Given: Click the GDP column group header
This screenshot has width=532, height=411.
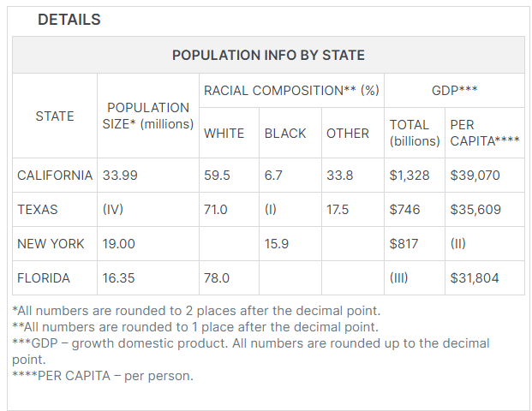Looking at the screenshot, I should (454, 90).
